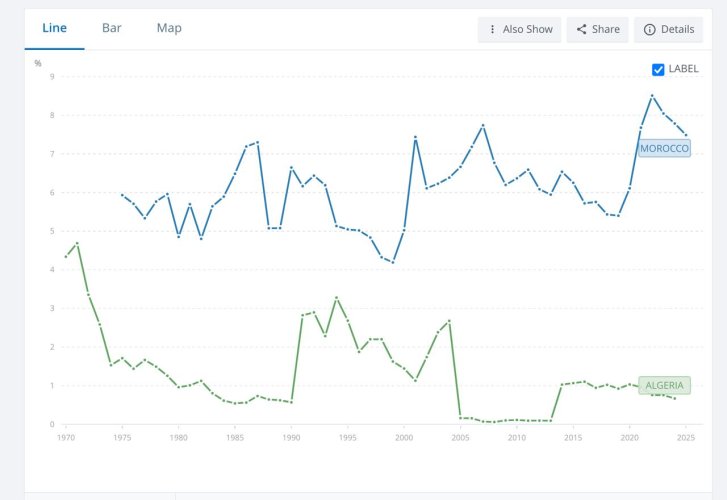Screen dimensions: 727x500
Task: Click Morocco's 2007 peak data point
Action: pos(483,125)
